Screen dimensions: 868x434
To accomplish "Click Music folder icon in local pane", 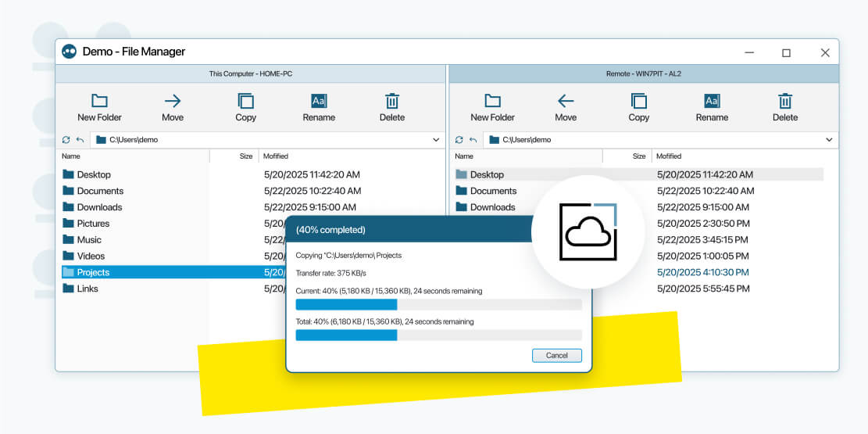I will [x=68, y=239].
